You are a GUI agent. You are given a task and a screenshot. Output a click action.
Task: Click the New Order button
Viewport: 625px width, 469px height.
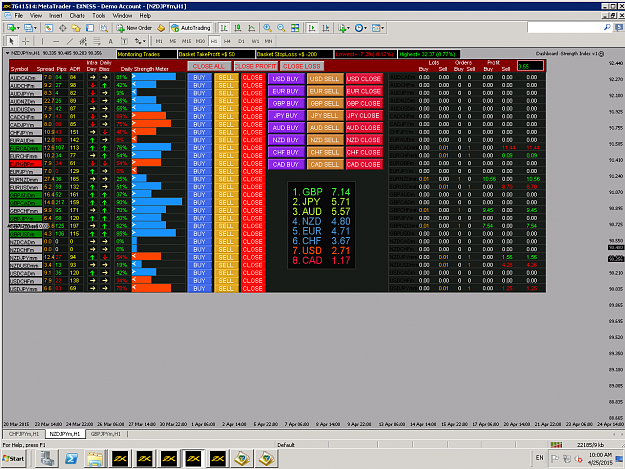coord(134,28)
